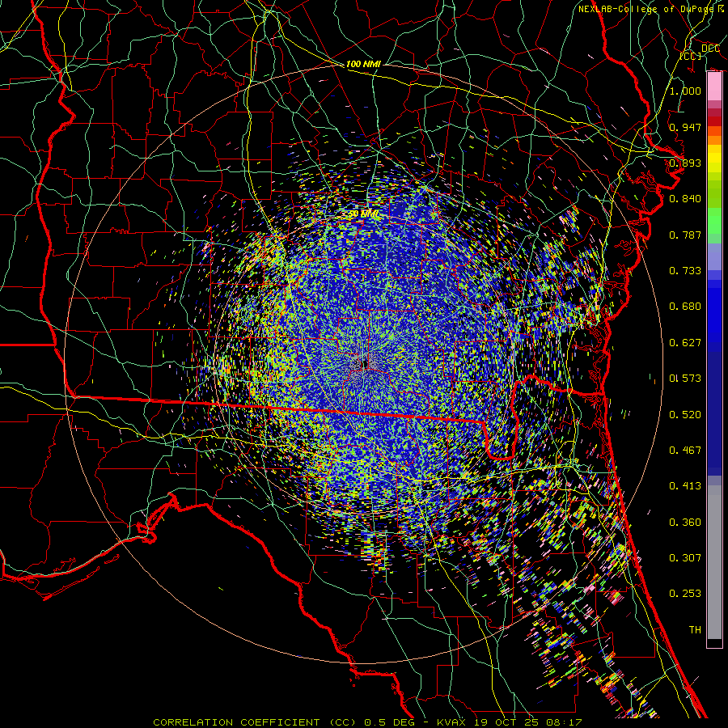Click the 0.627 legend value
This screenshot has height=728, width=728.
(685, 343)
